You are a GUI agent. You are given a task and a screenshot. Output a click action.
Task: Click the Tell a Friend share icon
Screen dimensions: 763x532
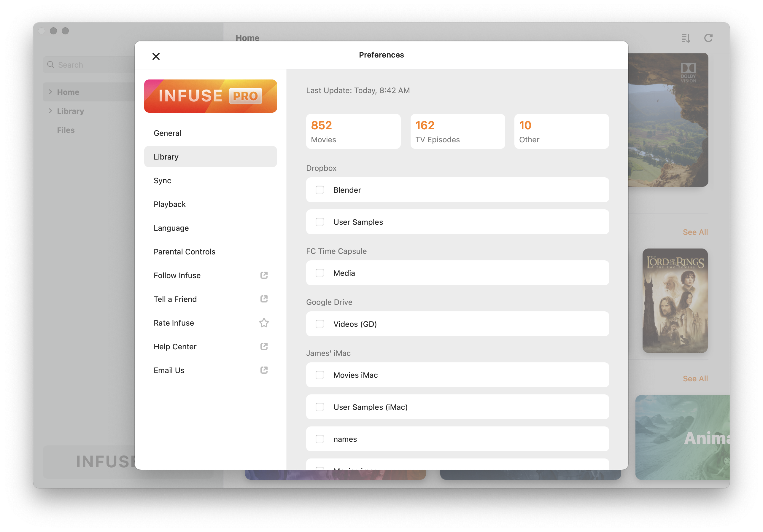(x=264, y=299)
